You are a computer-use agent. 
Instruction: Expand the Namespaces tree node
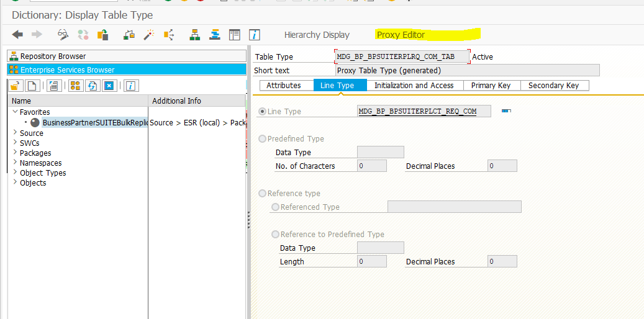(x=15, y=162)
